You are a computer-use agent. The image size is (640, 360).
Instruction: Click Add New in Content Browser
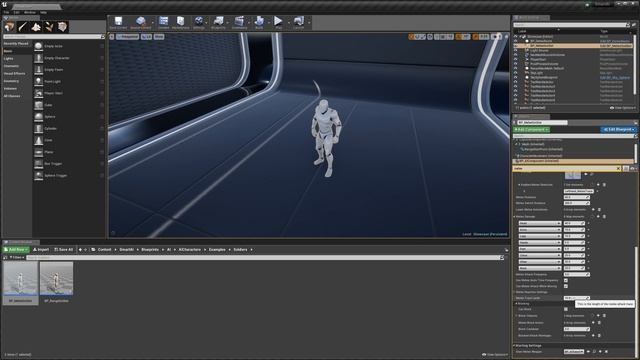tap(16, 249)
